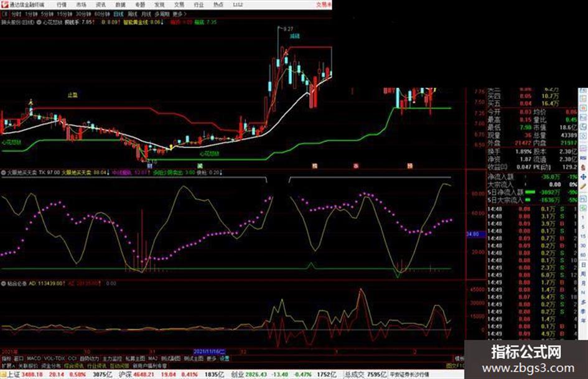Screen dimensions: 588x379
Task: Open the 热点 menu
Action: click(x=218, y=4)
